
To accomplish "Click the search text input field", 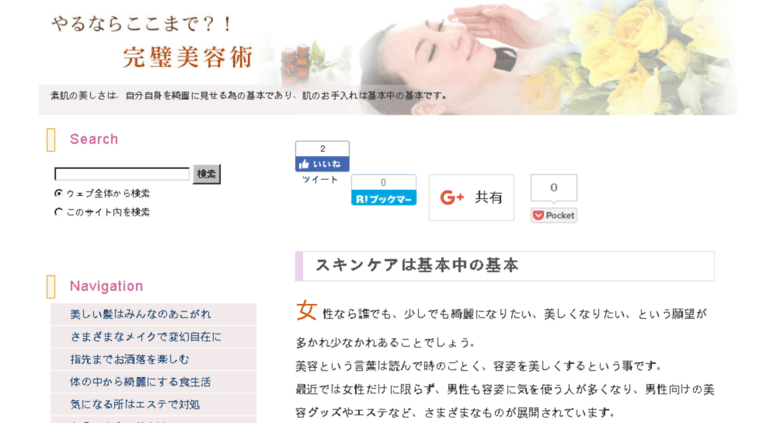I will [122, 174].
